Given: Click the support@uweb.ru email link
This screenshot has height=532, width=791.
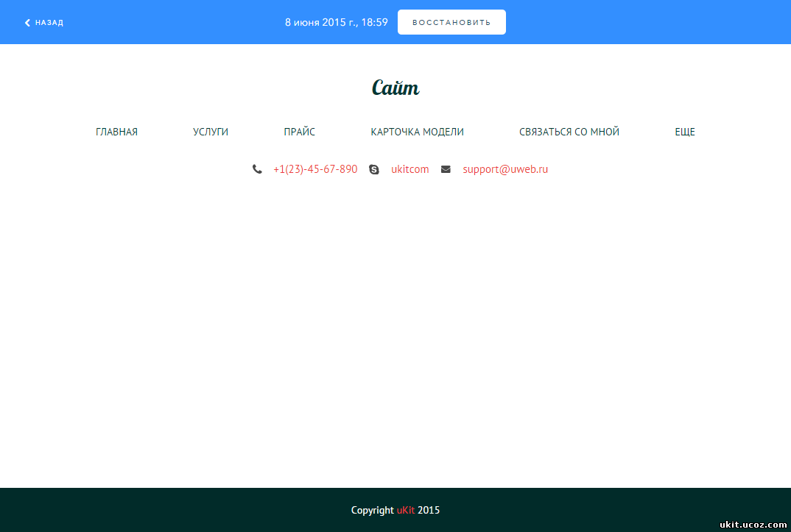Looking at the screenshot, I should point(505,169).
